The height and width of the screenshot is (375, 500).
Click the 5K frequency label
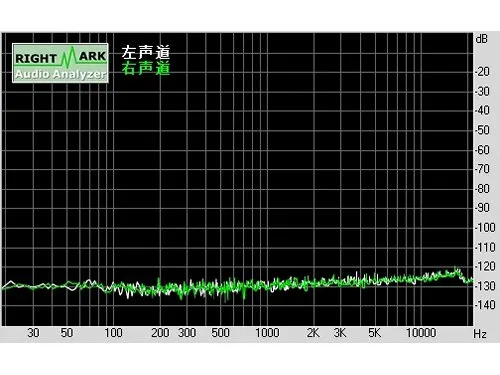pos(374,333)
